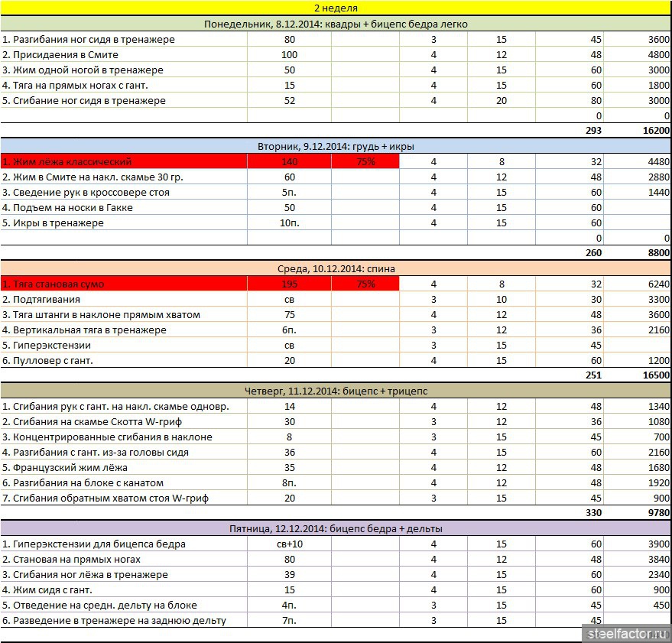Click '5. Сгибание ног сидя в тренажере'
The height and width of the screenshot is (643, 672).
(124, 101)
